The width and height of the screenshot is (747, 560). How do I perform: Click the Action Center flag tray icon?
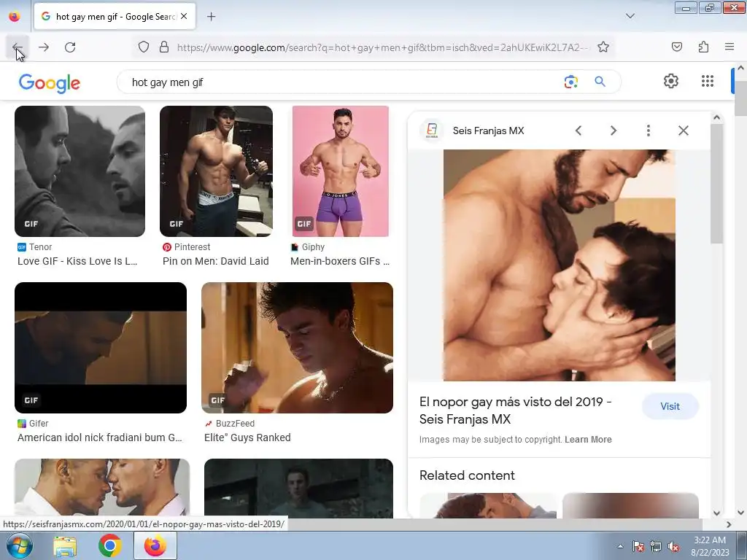pos(638,547)
